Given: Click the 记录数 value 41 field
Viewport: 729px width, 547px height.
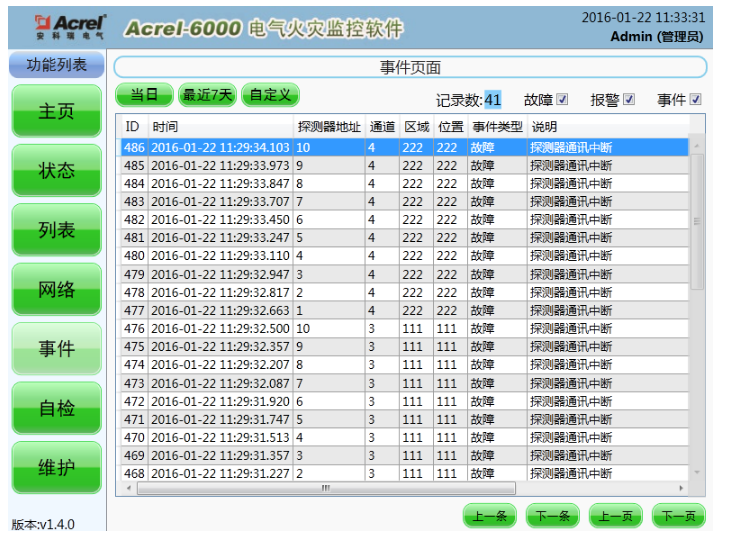Looking at the screenshot, I should coord(493,99).
